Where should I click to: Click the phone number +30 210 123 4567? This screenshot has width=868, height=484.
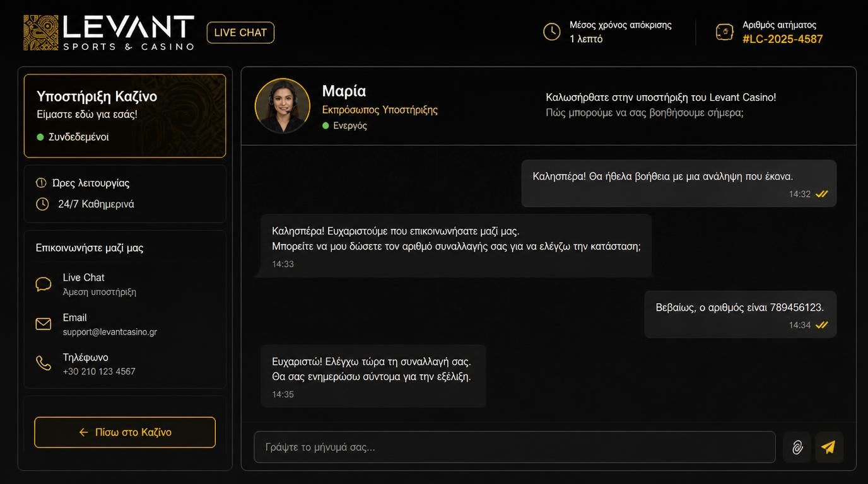click(99, 372)
